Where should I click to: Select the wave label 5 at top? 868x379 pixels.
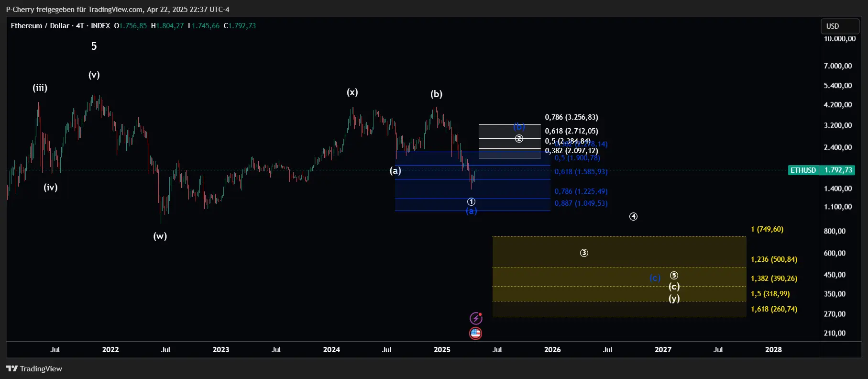(x=94, y=46)
